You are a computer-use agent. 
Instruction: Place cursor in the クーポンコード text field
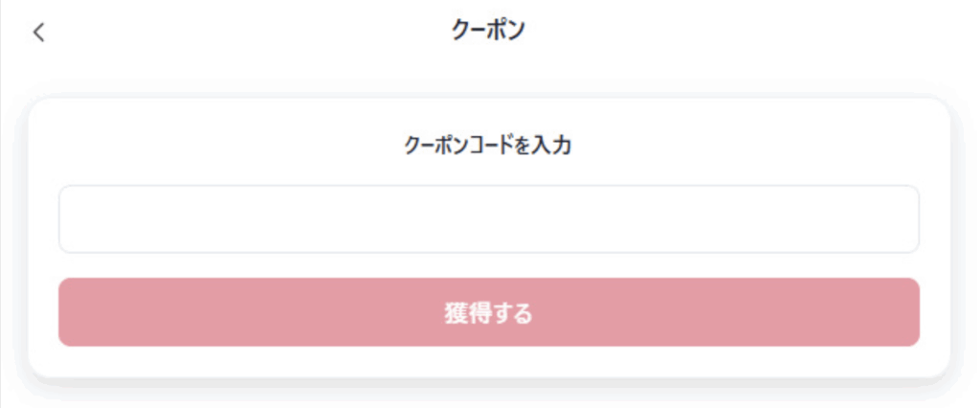tap(488, 219)
